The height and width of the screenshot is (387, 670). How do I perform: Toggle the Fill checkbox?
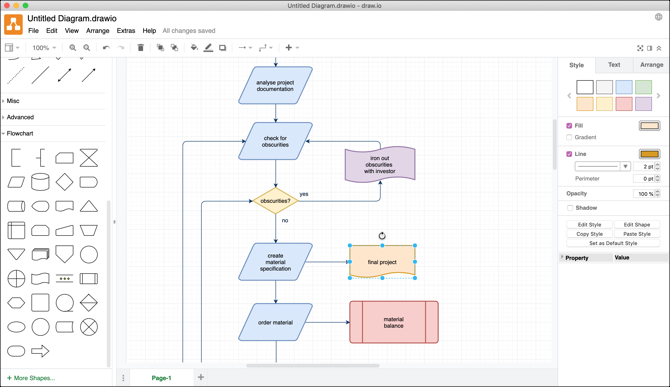[569, 126]
